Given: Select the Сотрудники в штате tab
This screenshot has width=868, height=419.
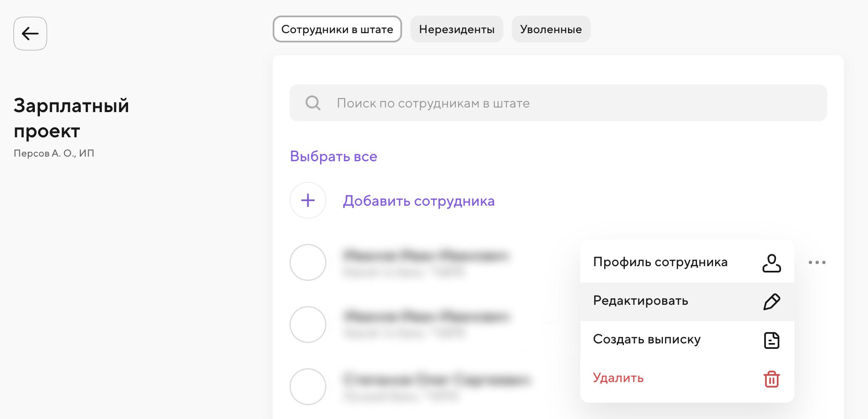Looking at the screenshot, I should click(x=337, y=29).
